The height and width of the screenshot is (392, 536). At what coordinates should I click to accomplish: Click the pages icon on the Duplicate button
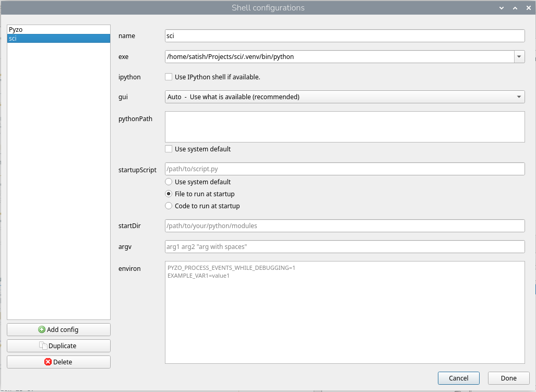(43, 346)
